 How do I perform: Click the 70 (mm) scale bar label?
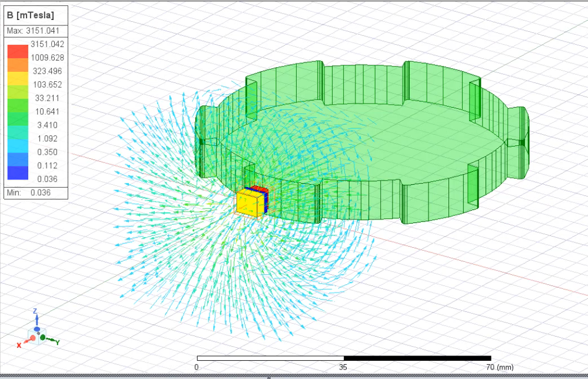[500, 367]
